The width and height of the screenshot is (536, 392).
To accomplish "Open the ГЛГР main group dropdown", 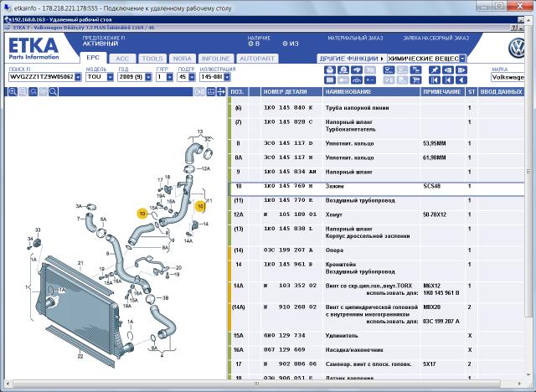I will pos(170,77).
